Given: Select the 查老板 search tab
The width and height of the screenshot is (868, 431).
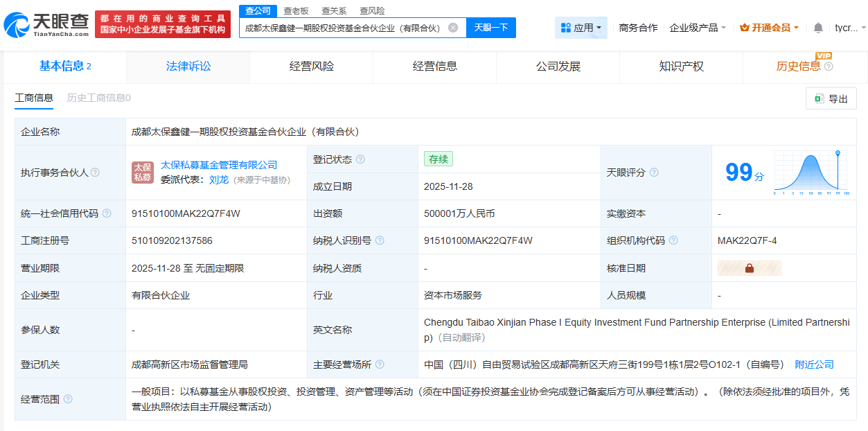Looking at the screenshot, I should click(x=296, y=10).
